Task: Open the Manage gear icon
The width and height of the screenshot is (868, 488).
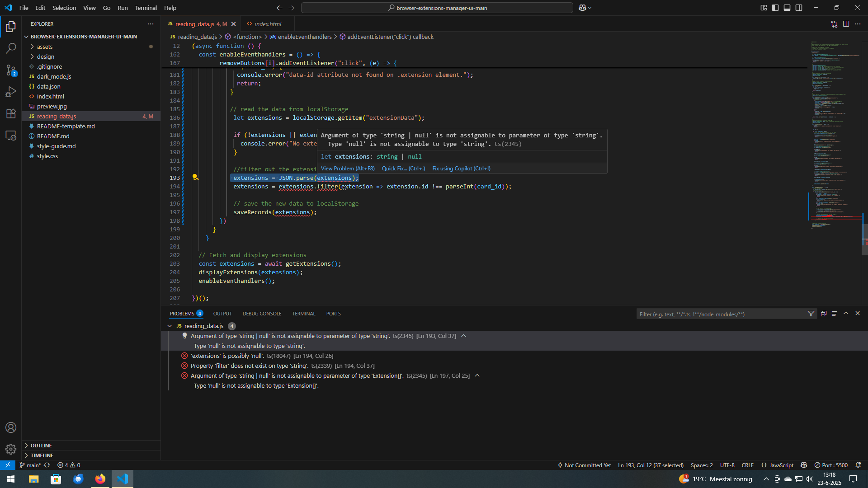Action: [x=11, y=449]
